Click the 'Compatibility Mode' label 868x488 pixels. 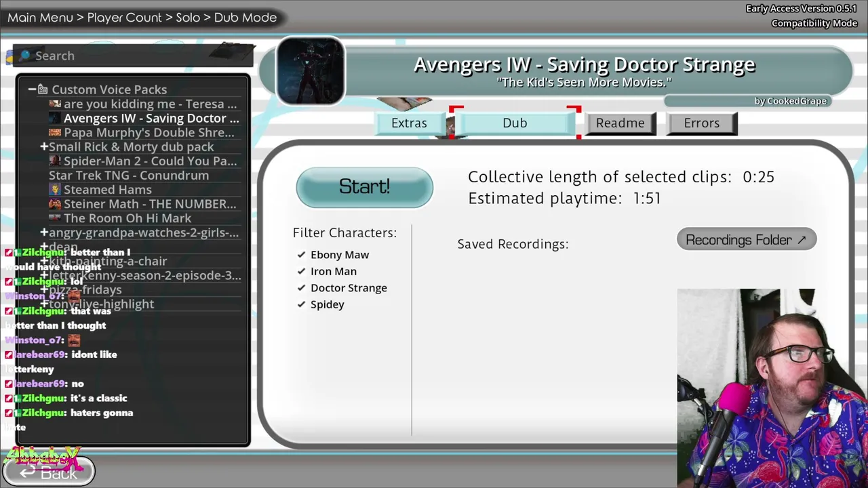tap(814, 23)
